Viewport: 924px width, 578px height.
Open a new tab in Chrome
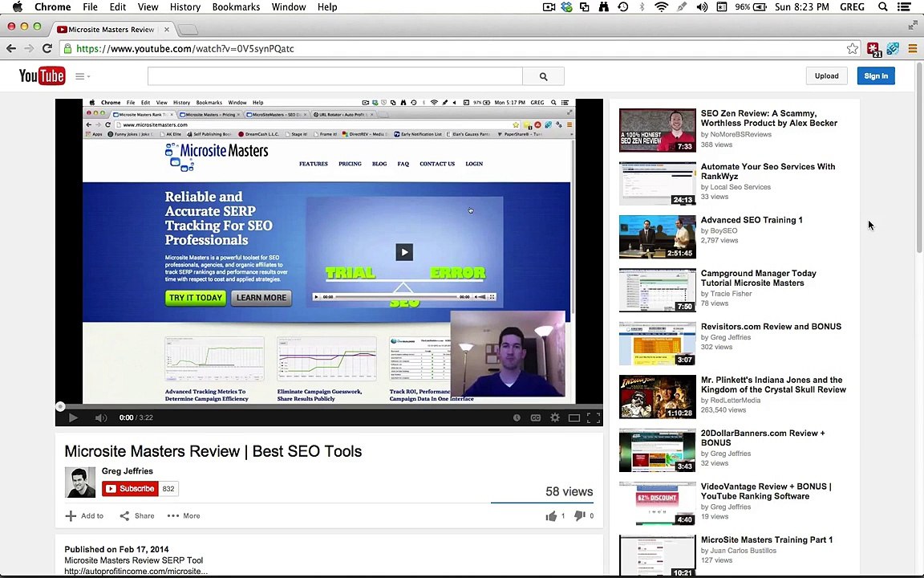pyautogui.click(x=188, y=30)
